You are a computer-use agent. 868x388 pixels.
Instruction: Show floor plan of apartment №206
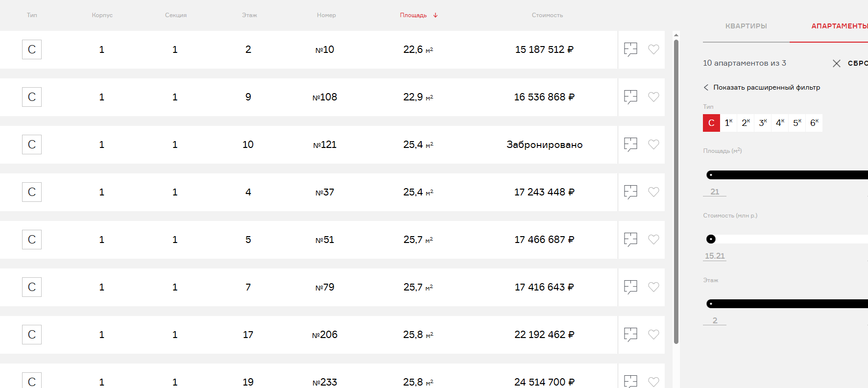[630, 335]
